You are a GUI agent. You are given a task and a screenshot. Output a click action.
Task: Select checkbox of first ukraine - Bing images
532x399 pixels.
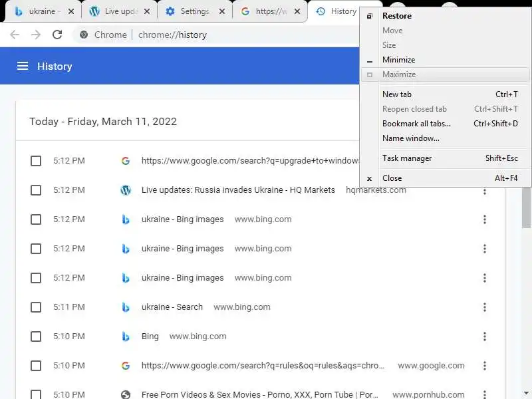point(36,219)
